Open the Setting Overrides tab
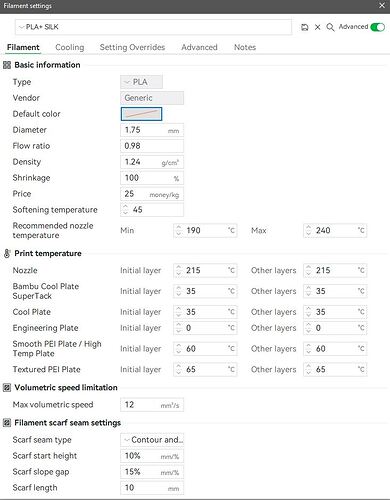The image size is (390, 500). tap(132, 47)
